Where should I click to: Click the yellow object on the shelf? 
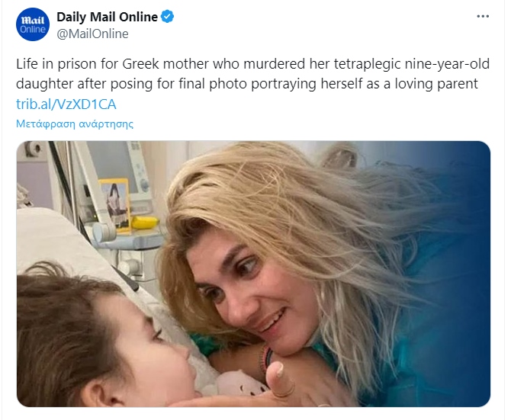[x=144, y=223]
